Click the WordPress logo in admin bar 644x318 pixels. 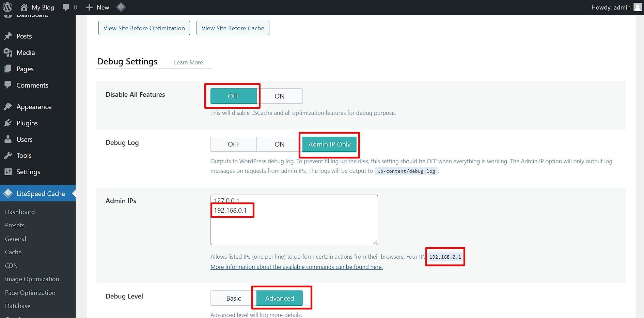tap(7, 7)
